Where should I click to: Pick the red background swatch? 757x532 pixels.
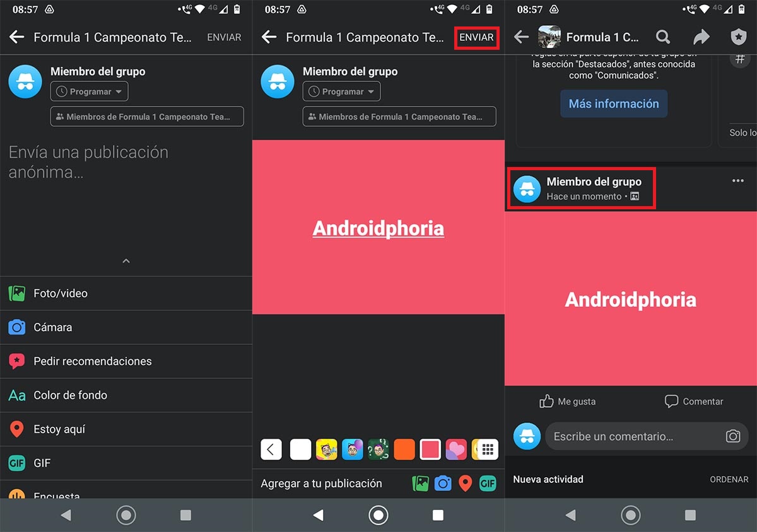pyautogui.click(x=430, y=449)
